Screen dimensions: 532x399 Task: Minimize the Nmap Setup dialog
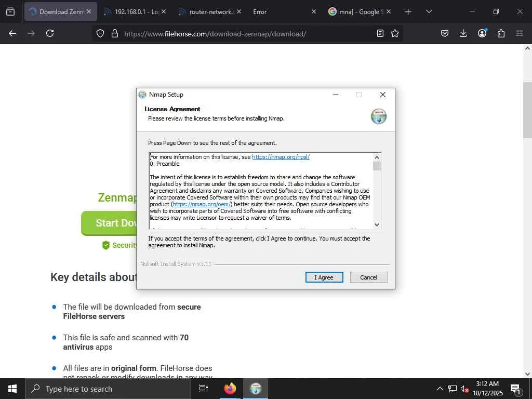336,95
